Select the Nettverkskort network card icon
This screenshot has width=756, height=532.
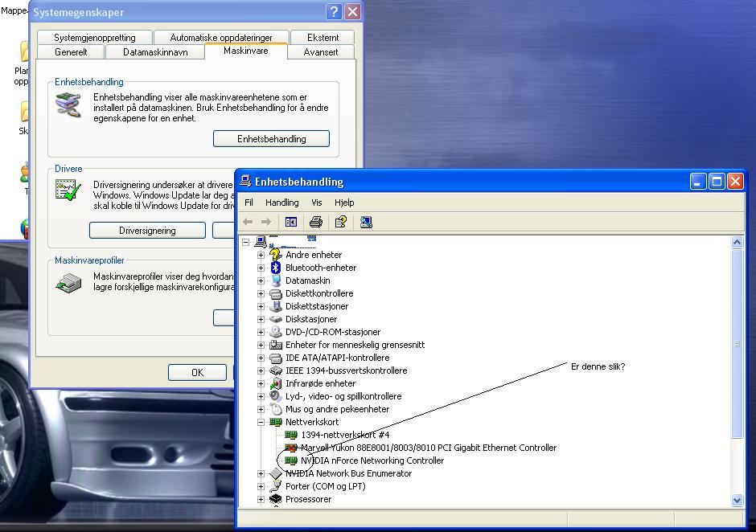[275, 422]
